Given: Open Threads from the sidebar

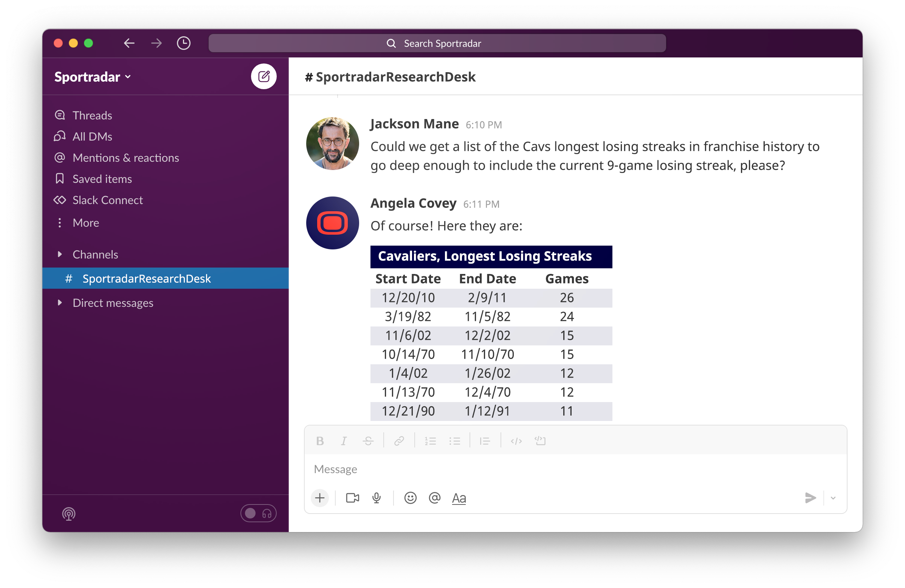Looking at the screenshot, I should click(92, 115).
